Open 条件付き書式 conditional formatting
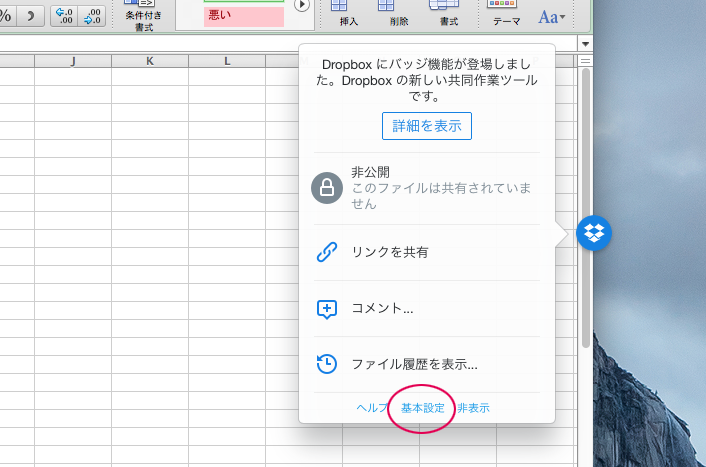This screenshot has height=467, width=706. pyautogui.click(x=144, y=15)
